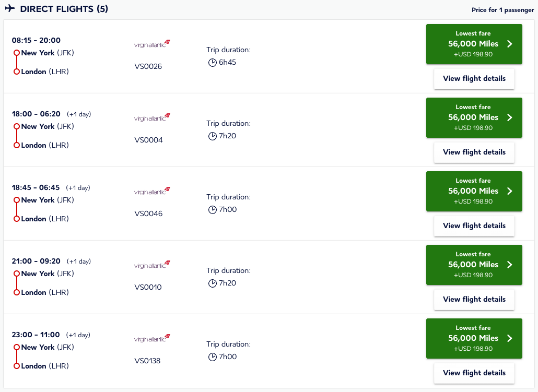This screenshot has height=392, width=538.
Task: Select the 56,000 Miles fare for VS0010
Action: pos(474,265)
